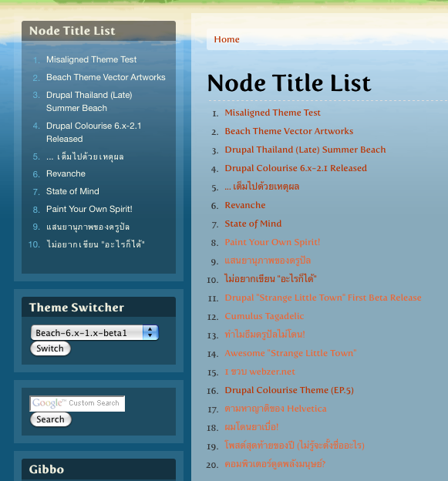The height and width of the screenshot is (481, 448).
Task: Open main list item Misaligned Theme Test
Action: (x=272, y=113)
